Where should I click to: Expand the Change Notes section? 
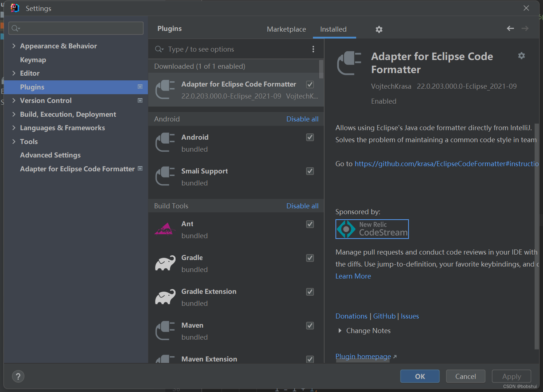click(340, 331)
